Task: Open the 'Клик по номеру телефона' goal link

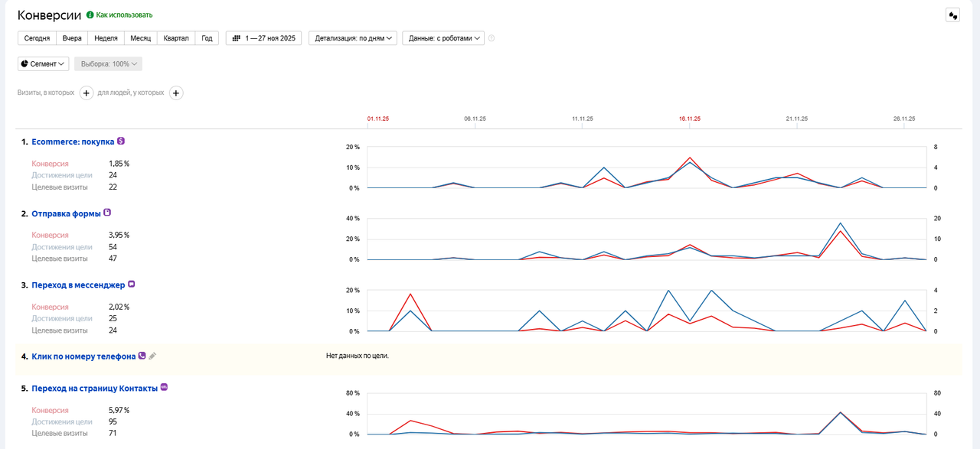Action: pyautogui.click(x=83, y=356)
